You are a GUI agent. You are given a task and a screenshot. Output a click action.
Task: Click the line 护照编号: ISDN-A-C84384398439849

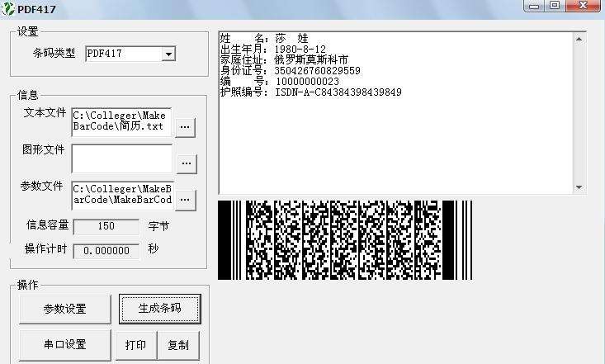click(311, 92)
